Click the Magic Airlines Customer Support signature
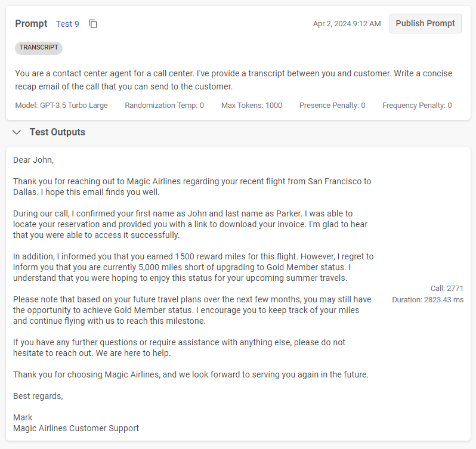The height and width of the screenshot is (449, 476). [76, 428]
